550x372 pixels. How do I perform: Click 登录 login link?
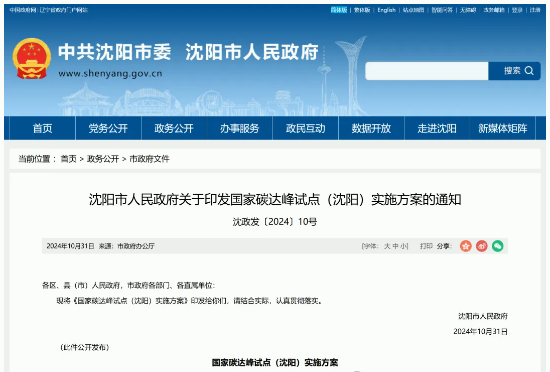pos(517,10)
